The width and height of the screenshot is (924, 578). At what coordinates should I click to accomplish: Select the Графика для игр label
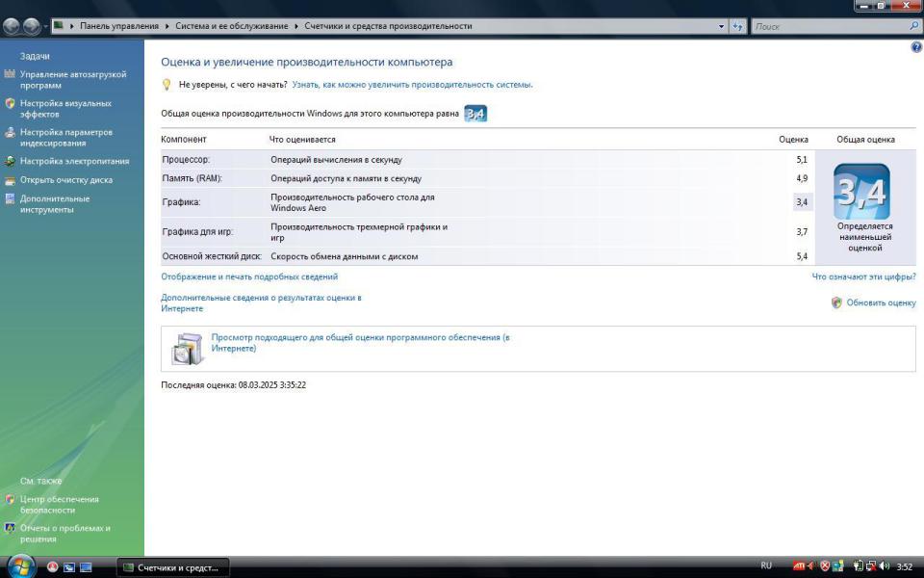pos(197,232)
